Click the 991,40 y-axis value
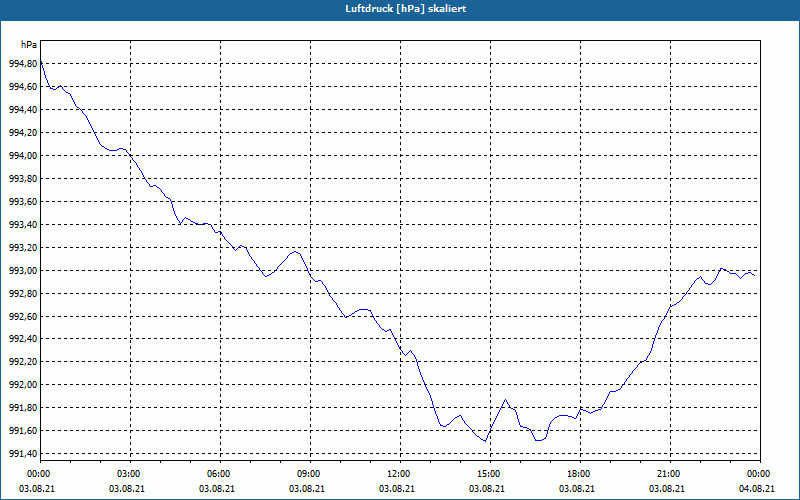Screen dimensions: 800x500 [x=23, y=454]
